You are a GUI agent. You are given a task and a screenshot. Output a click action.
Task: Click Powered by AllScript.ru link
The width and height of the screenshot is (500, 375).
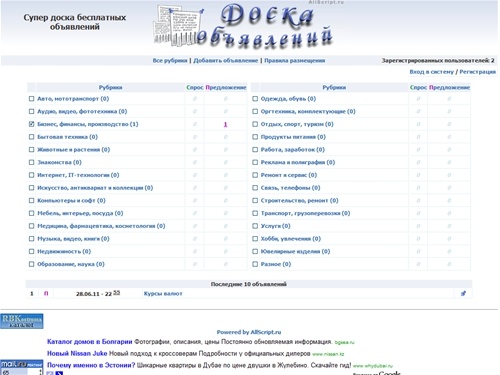249,332
